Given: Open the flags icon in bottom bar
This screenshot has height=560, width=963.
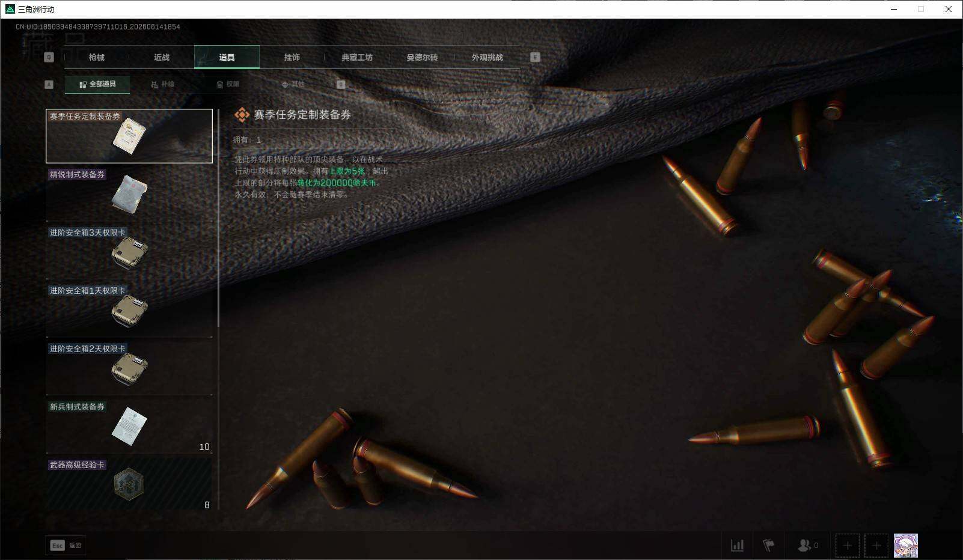Looking at the screenshot, I should pyautogui.click(x=768, y=546).
